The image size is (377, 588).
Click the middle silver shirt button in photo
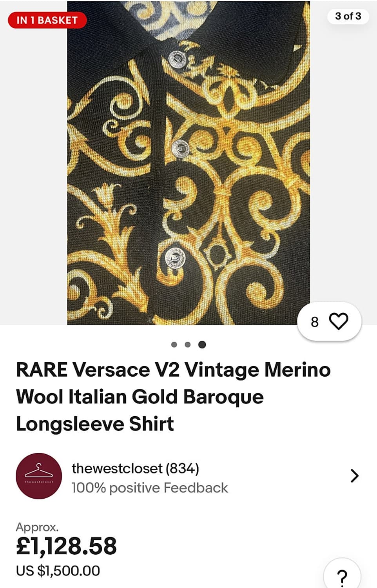point(180,149)
